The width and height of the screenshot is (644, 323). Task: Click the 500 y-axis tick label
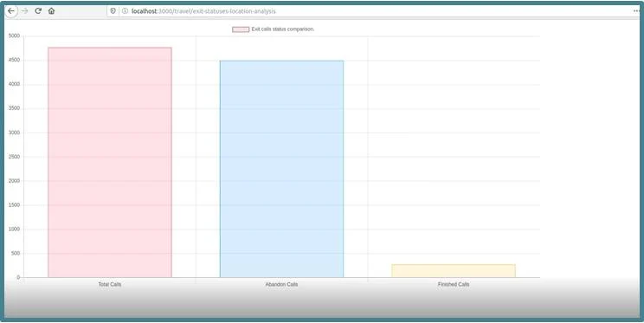coord(16,254)
